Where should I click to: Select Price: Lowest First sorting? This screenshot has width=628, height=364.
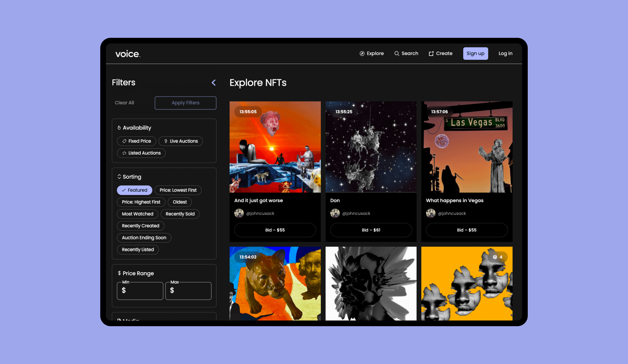(x=178, y=190)
